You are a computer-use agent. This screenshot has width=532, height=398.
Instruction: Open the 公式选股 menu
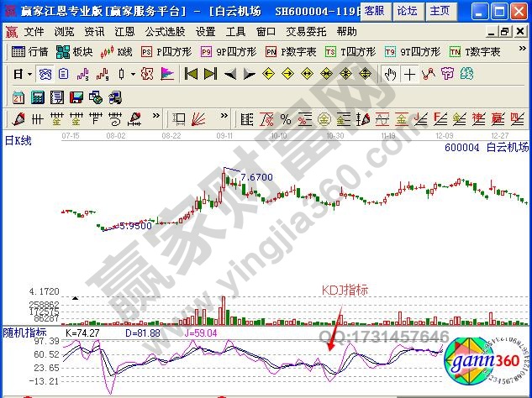pyautogui.click(x=166, y=31)
